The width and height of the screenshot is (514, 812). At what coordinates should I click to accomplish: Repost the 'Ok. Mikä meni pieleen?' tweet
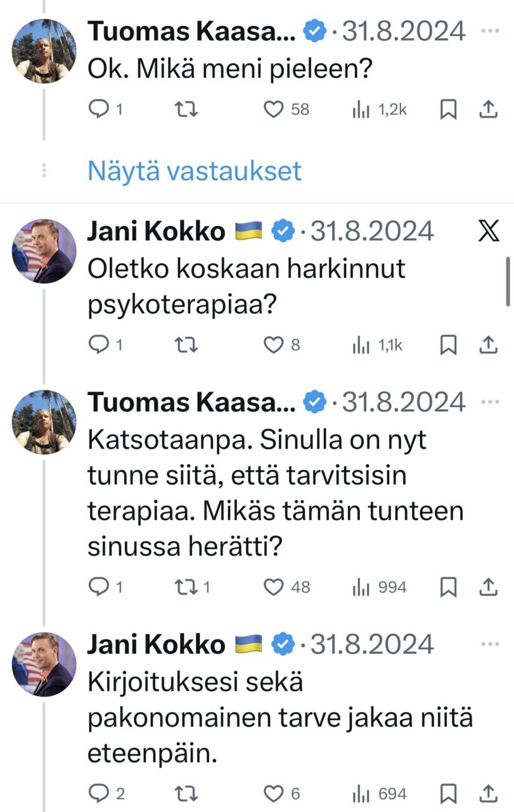coord(186,110)
